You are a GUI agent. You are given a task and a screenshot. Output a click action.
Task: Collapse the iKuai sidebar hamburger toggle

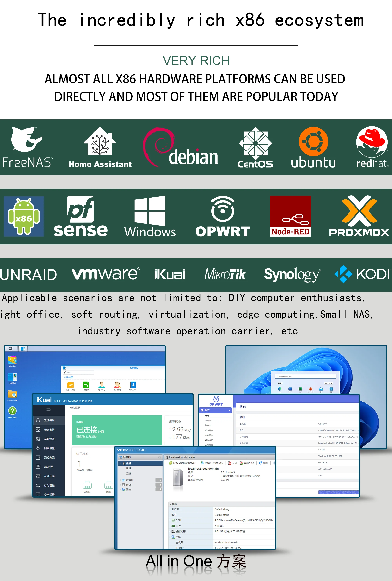click(48, 410)
